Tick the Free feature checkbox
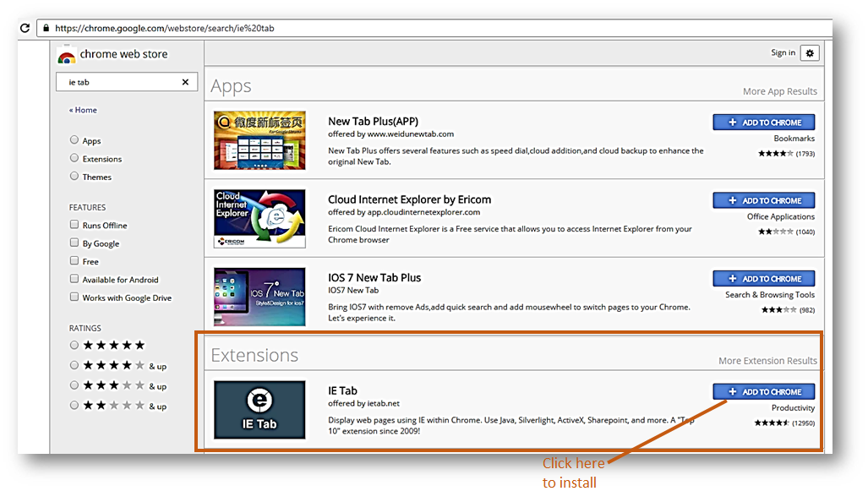This screenshot has width=868, height=502. [74, 260]
